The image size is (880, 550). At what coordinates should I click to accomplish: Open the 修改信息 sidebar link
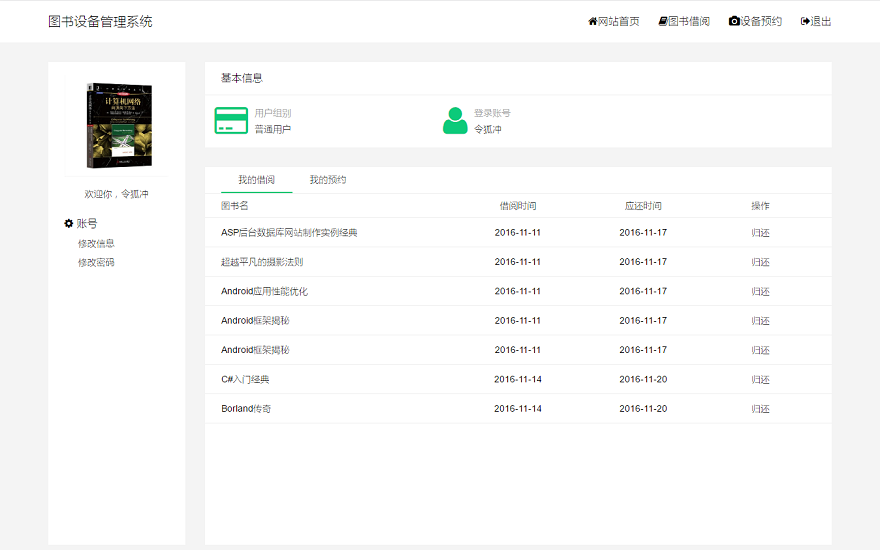(96, 244)
